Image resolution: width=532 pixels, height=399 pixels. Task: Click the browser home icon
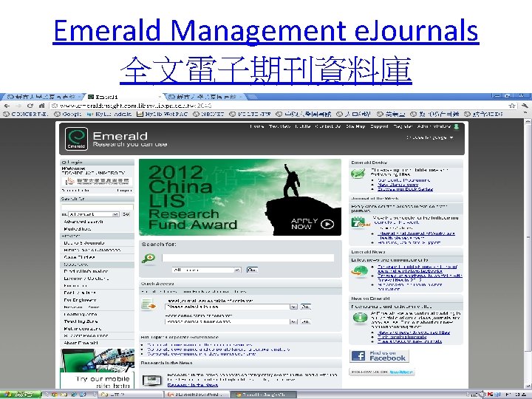41,106
